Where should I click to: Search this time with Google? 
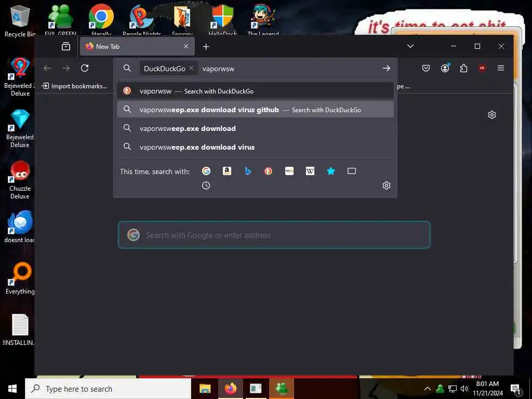[206, 171]
